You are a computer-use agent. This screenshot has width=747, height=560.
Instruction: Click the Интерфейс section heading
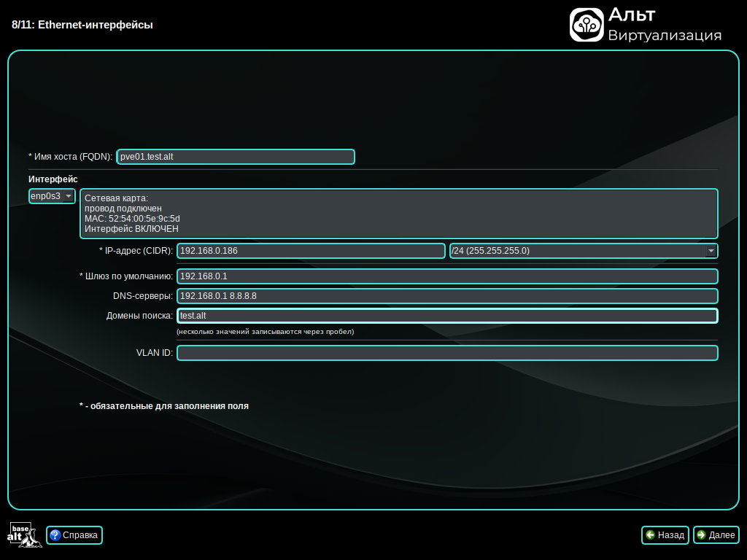[x=53, y=179]
